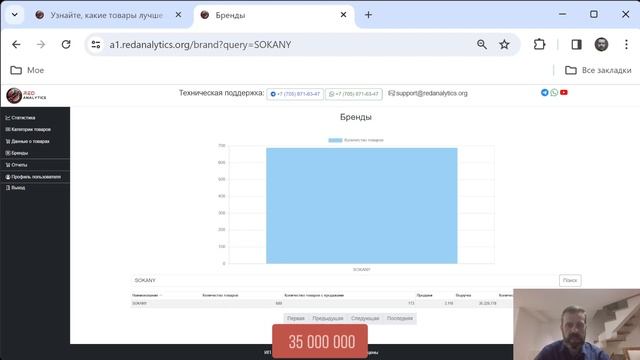Image resolution: width=640 pixels, height=360 pixels.
Task: Open the Chrome three-dot menu
Action: click(x=626, y=44)
